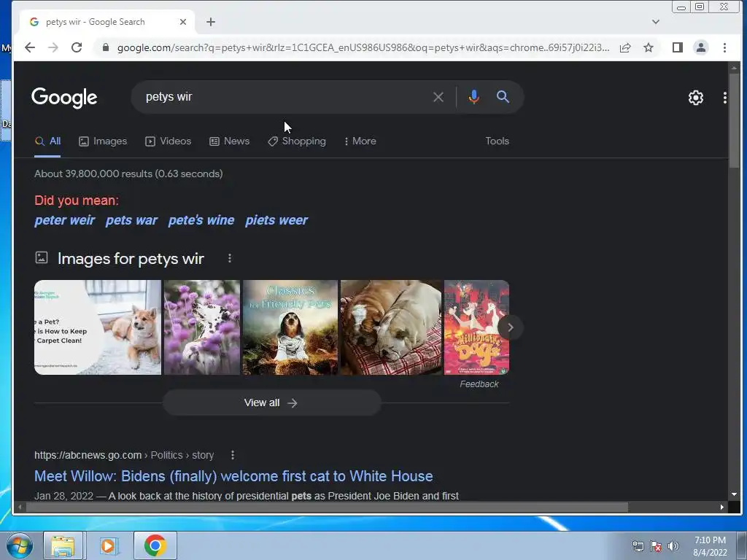Click the Chrome taskbar icon
This screenshot has width=747, height=560.
(x=155, y=545)
